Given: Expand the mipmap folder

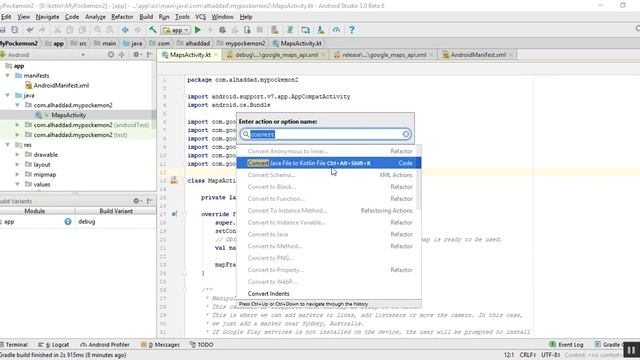Looking at the screenshot, I should [17, 174].
